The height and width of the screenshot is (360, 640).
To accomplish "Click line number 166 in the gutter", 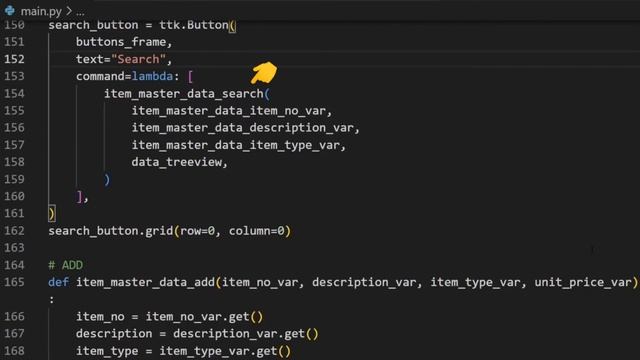I will coord(14,316).
